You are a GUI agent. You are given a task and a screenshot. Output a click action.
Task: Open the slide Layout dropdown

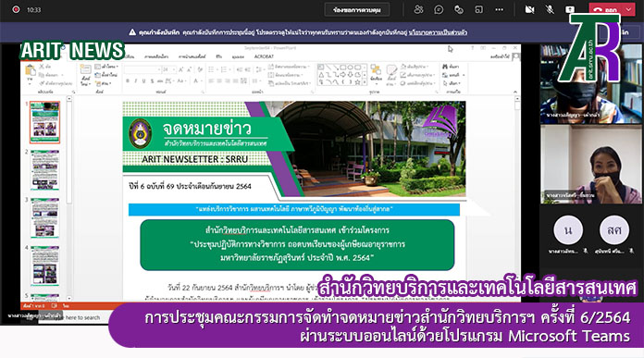pos(106,66)
